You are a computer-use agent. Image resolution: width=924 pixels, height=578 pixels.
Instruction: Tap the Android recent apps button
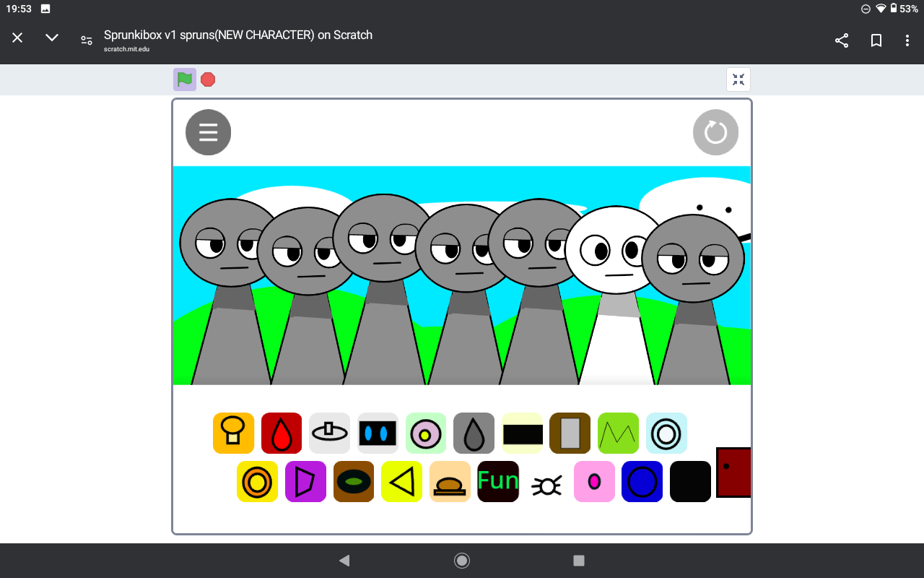click(579, 561)
